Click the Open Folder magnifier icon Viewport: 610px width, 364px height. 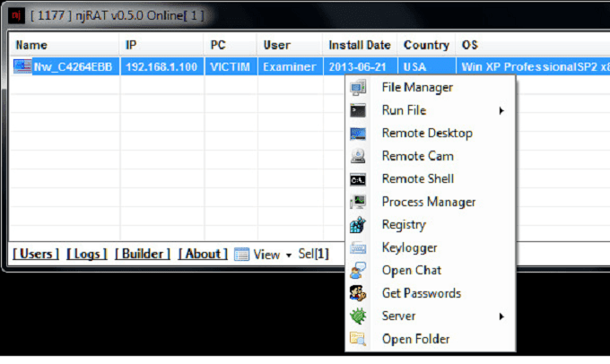358,339
